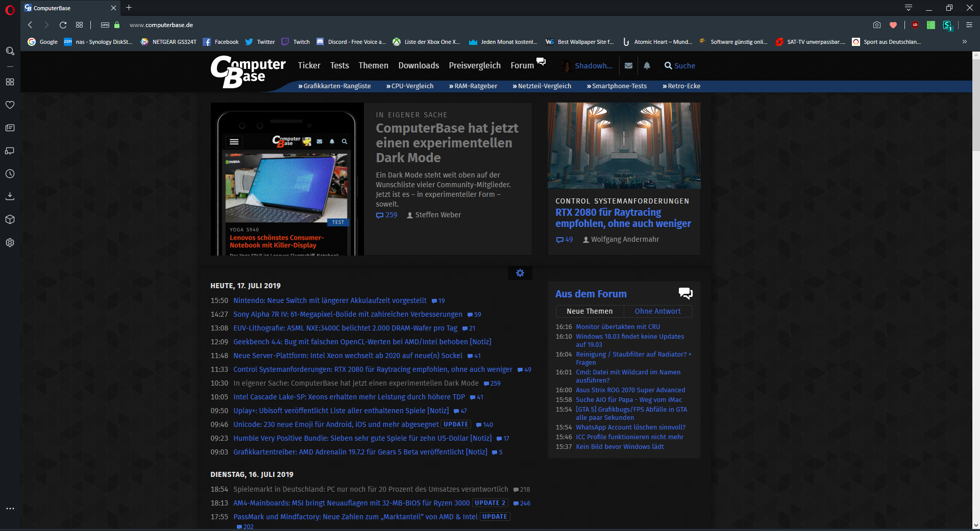Click the Steffen Weber author name
The image size is (980, 531).
(438, 215)
